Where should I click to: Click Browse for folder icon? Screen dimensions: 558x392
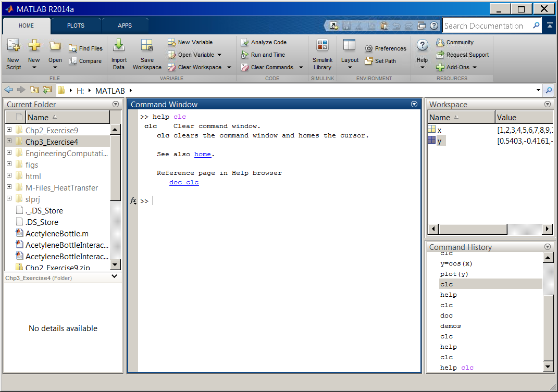coord(47,90)
